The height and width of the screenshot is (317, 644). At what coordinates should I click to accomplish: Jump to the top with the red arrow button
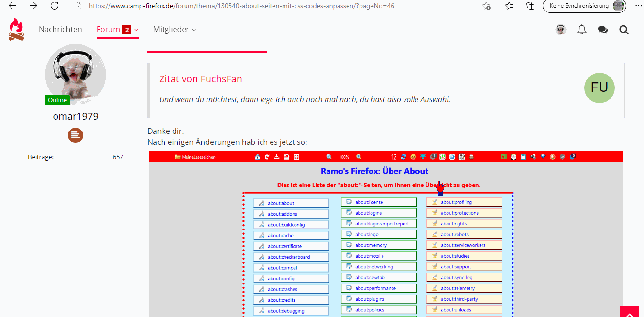[630, 311]
